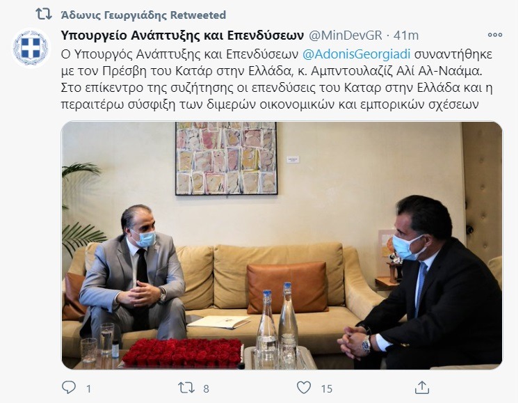532x403 pixels.
Task: Click the like count 15
Action: pyautogui.click(x=326, y=388)
